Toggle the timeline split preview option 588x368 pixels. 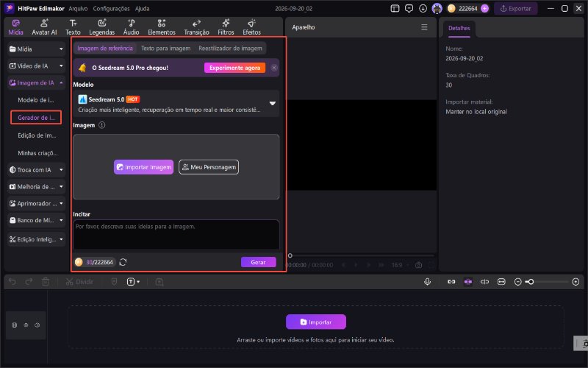pyautogui.click(x=484, y=282)
